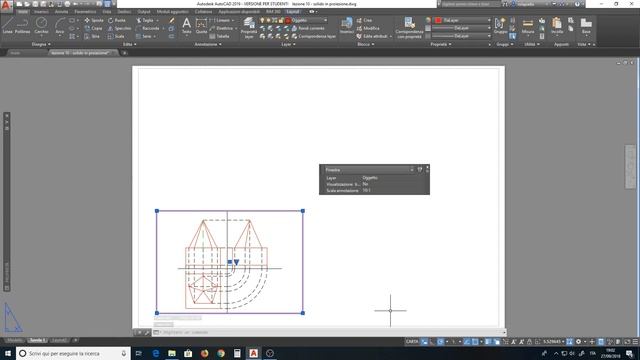Select the Polilinea tool
This screenshot has height=360, width=640.
point(22,25)
